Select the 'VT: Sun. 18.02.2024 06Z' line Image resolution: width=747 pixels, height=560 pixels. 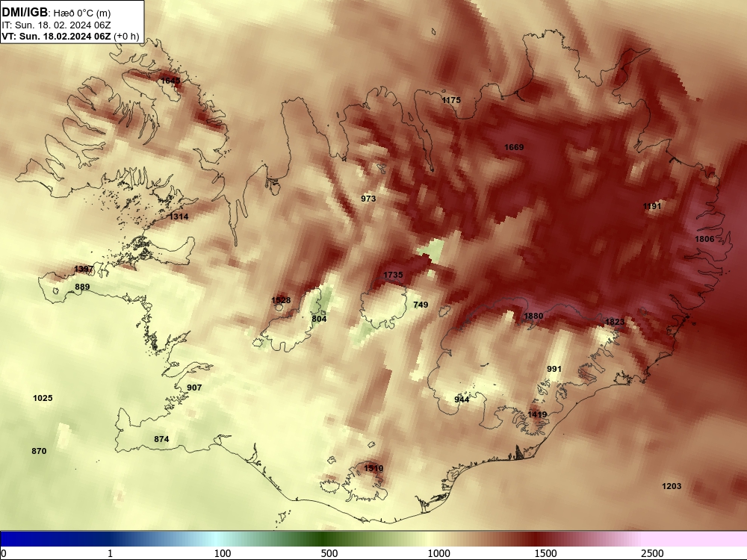[x=56, y=36]
